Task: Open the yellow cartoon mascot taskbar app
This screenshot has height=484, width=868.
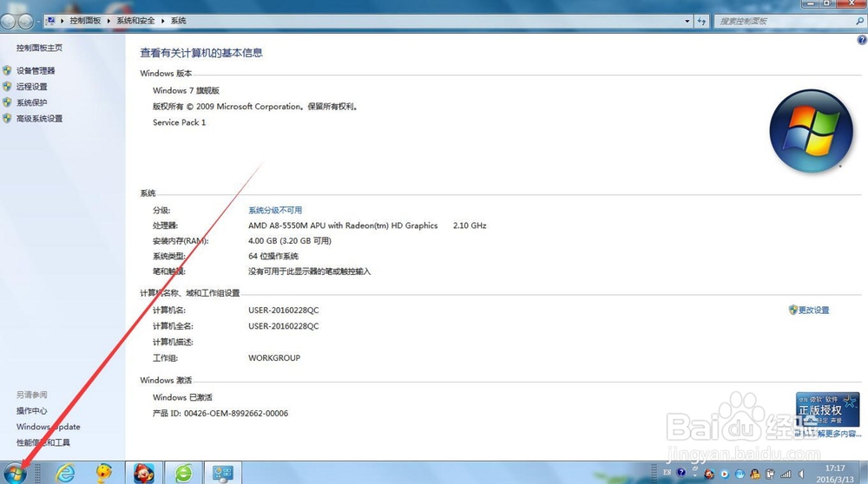Action: [x=103, y=473]
